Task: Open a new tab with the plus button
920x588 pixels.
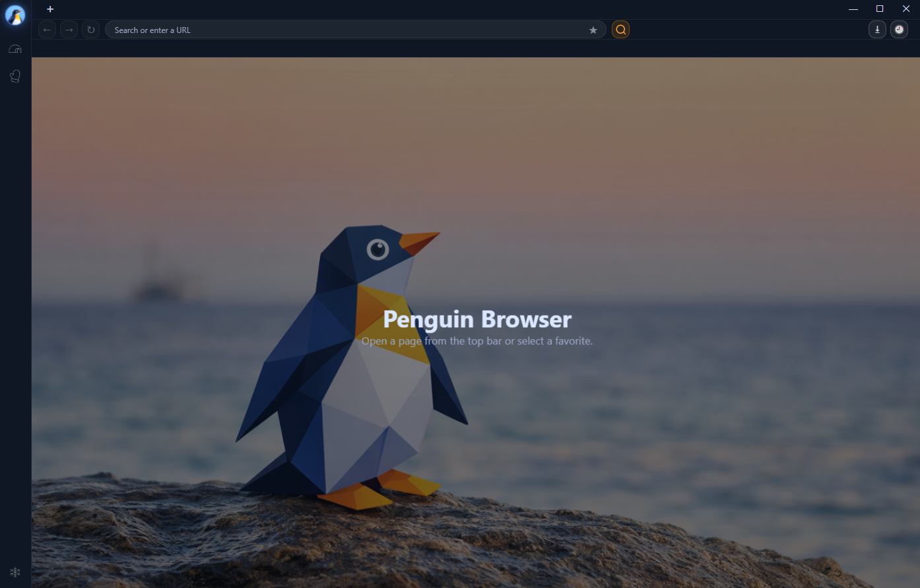Action: tap(50, 9)
